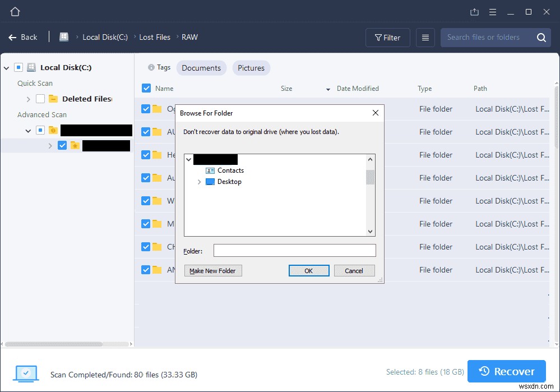Click the Contacts card icon
Image resolution: width=560 pixels, height=392 pixels.
point(210,170)
